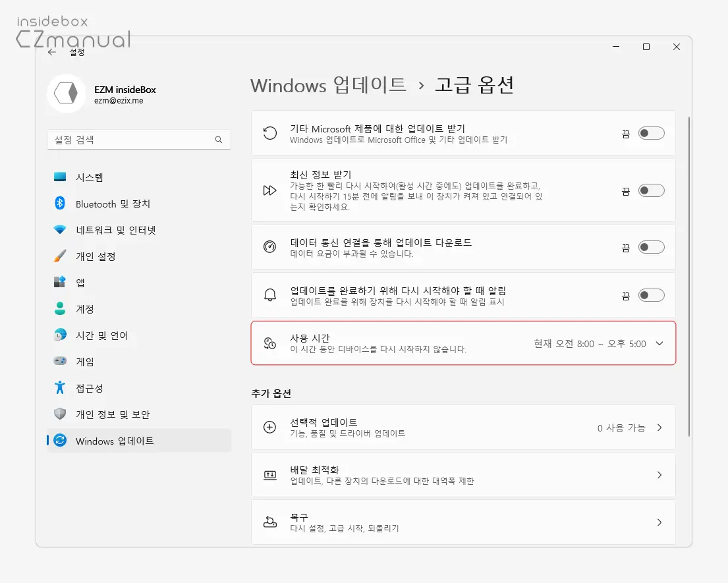Click Windows 업데이트 breadcrumb link

[x=329, y=86]
